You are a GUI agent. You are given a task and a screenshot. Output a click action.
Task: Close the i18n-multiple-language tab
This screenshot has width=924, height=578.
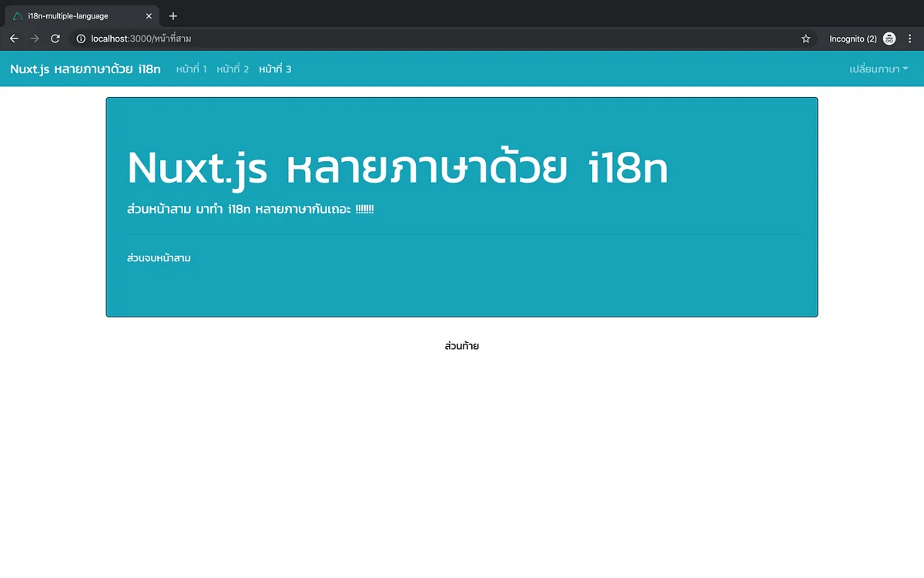point(149,16)
